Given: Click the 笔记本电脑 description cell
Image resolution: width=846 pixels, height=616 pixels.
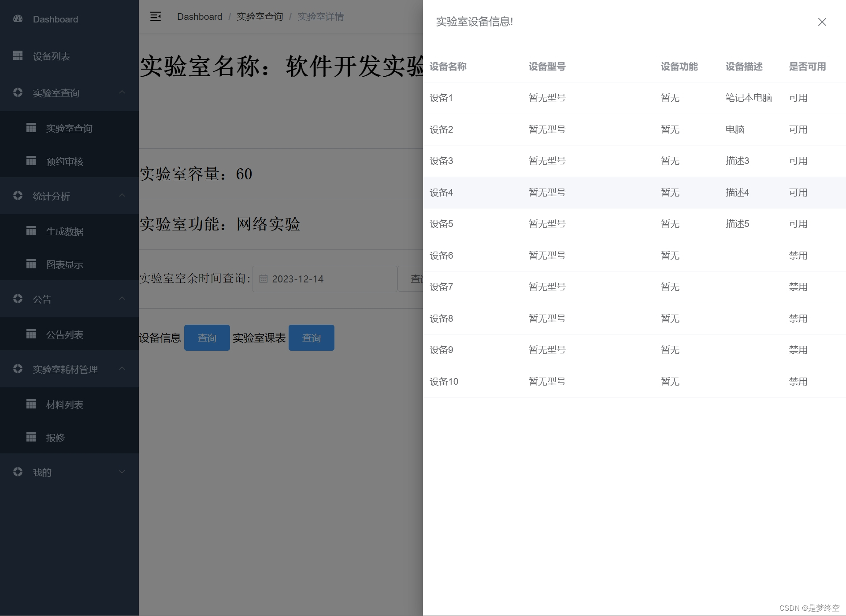Looking at the screenshot, I should [749, 98].
